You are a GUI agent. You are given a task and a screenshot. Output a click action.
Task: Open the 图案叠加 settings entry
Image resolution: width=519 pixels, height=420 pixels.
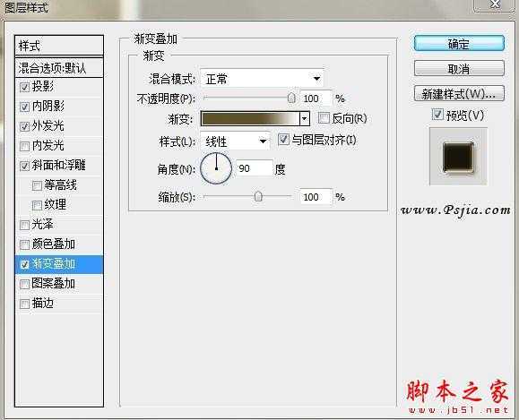54,283
